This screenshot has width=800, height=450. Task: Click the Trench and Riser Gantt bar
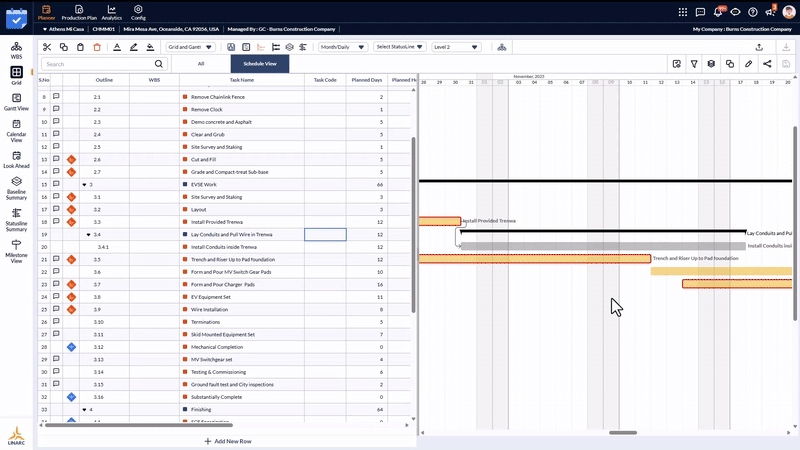pyautogui.click(x=535, y=259)
